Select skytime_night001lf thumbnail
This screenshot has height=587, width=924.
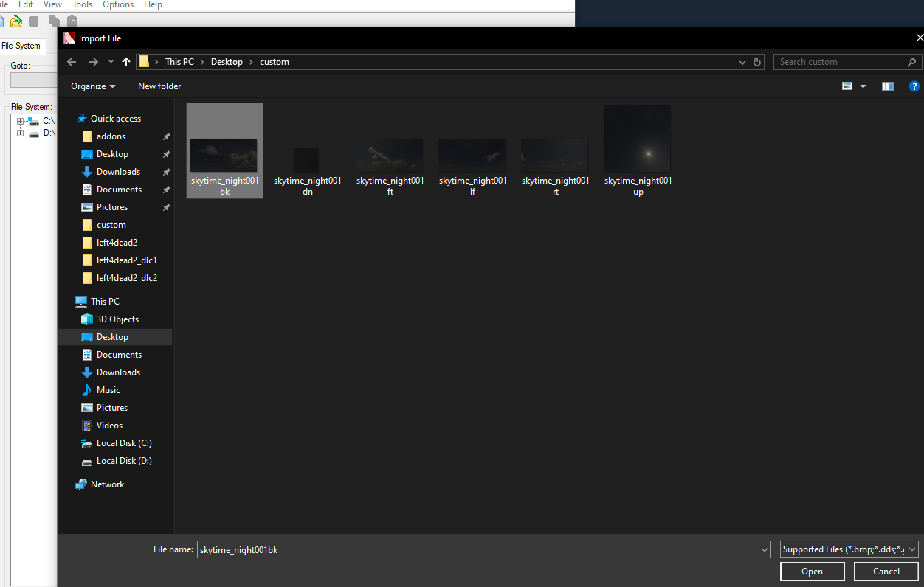coord(472,155)
